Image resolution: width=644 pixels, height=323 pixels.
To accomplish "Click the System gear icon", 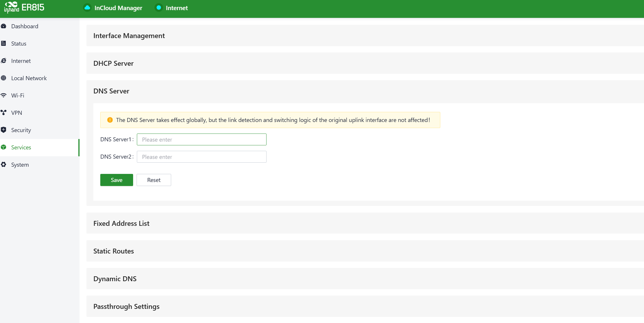I will (x=4, y=165).
